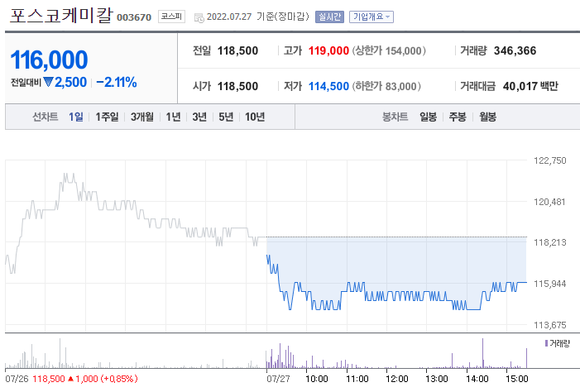
Task: Click the change rate −2.11%
Action: coord(117,82)
